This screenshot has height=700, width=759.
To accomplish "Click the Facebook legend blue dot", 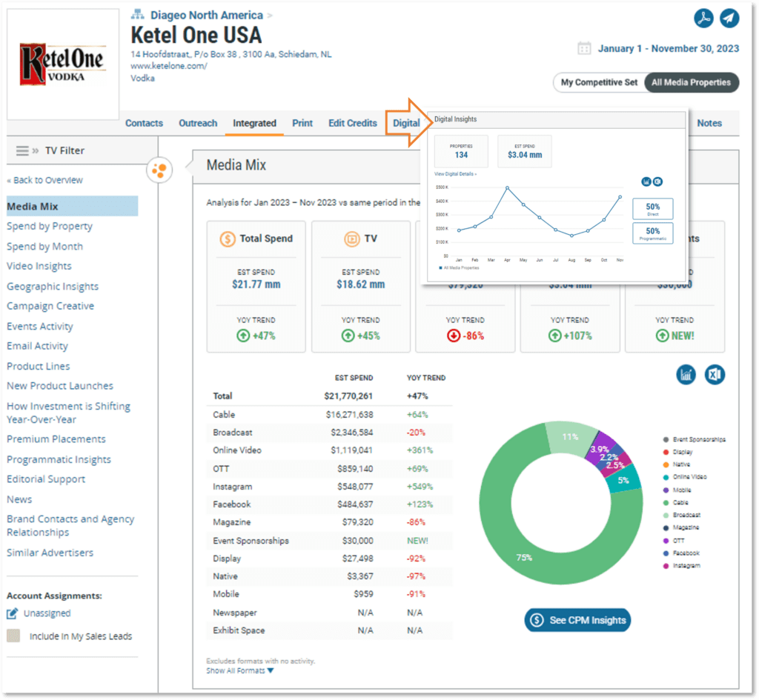I will (x=666, y=553).
